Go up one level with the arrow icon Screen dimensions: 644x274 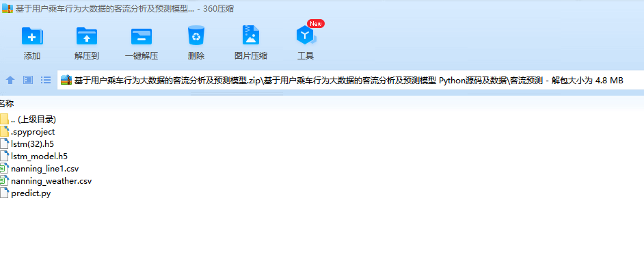pyautogui.click(x=10, y=80)
